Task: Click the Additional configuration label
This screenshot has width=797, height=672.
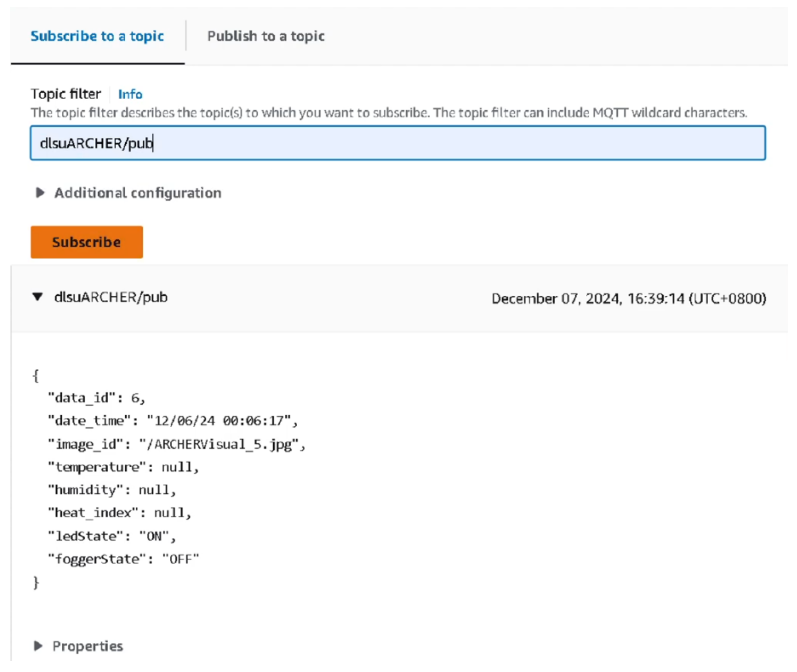Action: click(x=138, y=193)
